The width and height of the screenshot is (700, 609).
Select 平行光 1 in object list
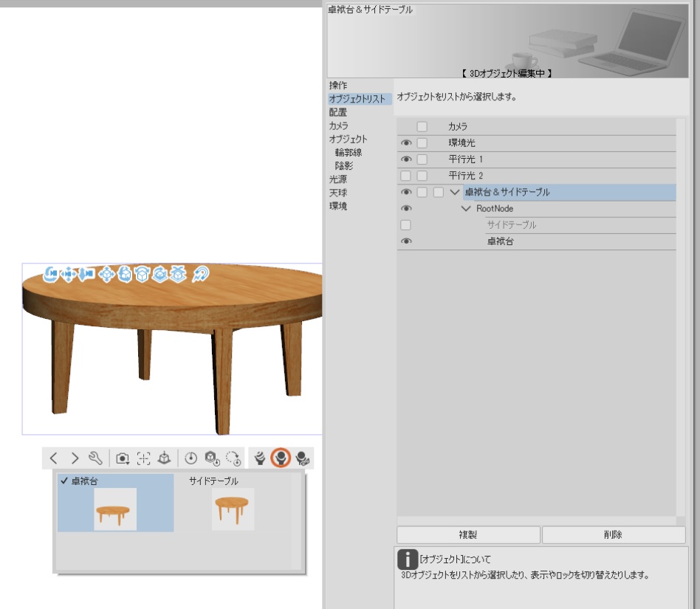coord(537,159)
